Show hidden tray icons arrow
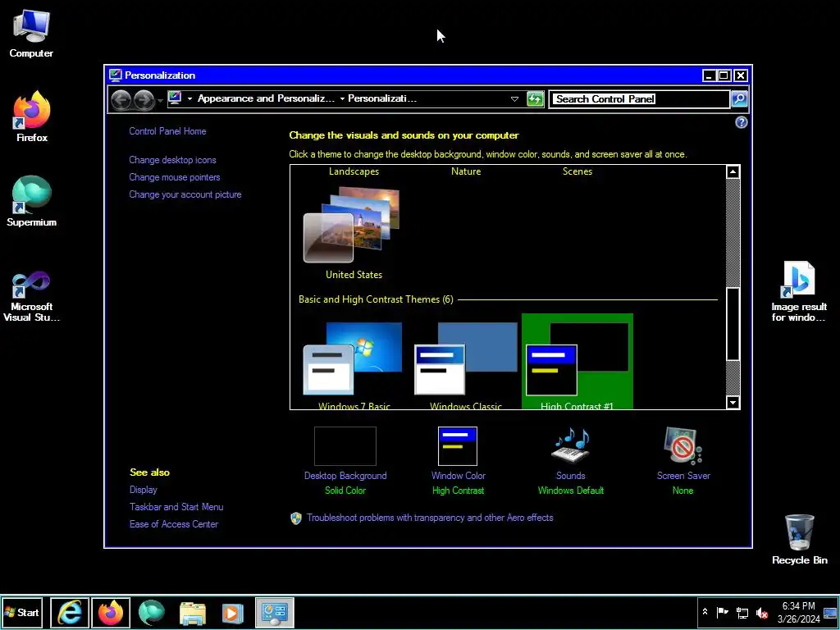840x630 pixels. 705,612
